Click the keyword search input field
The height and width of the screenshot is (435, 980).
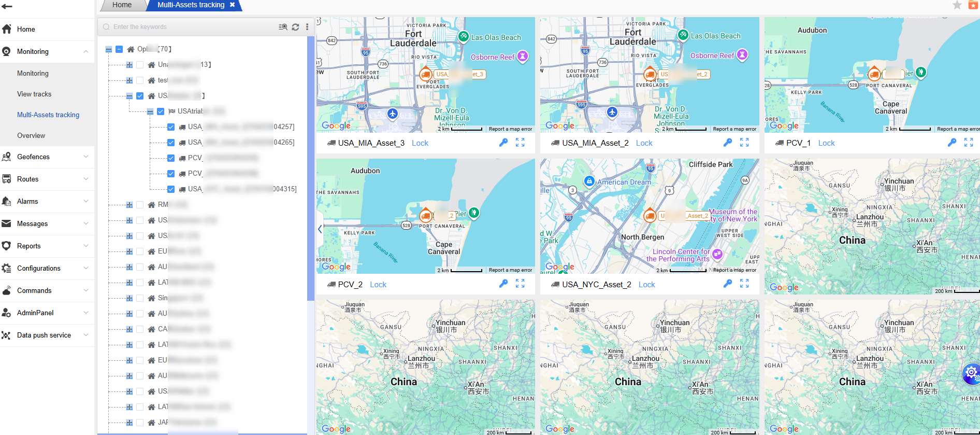tap(192, 27)
